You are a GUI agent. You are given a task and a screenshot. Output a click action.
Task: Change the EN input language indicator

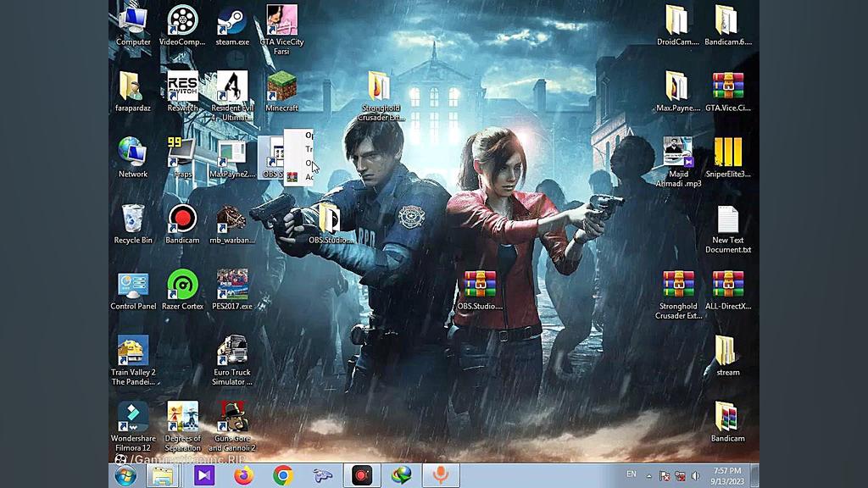pos(631,474)
